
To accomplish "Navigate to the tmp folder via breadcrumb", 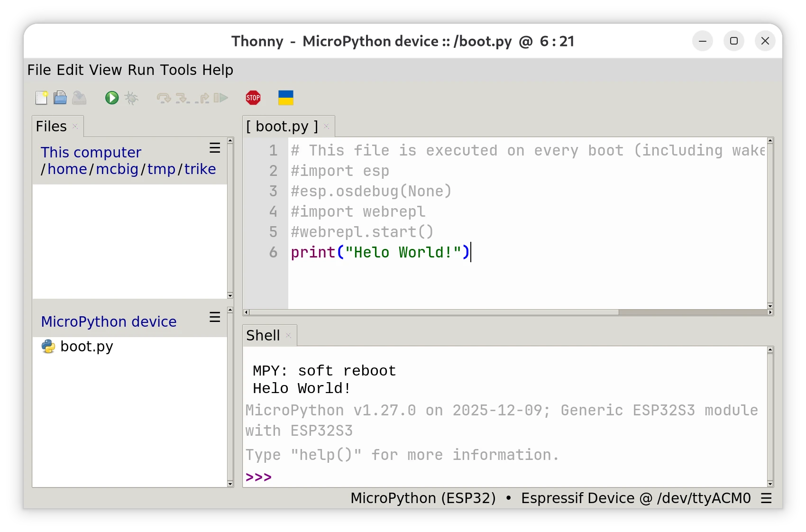I will pyautogui.click(x=161, y=169).
